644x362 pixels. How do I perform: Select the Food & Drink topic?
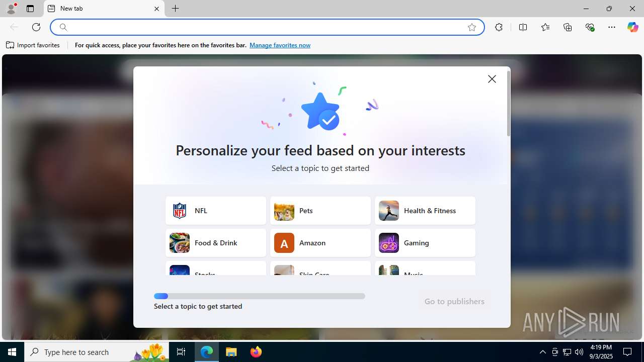pos(216,243)
